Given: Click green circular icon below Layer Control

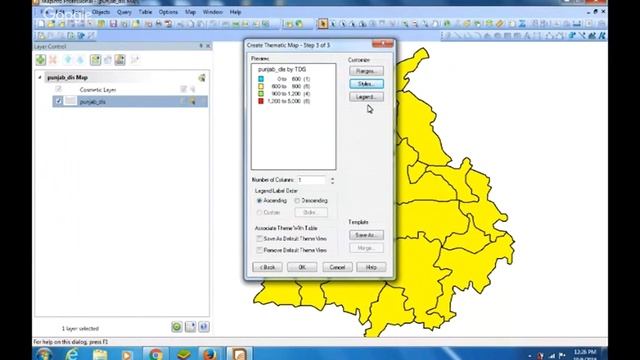Looking at the screenshot, I should pyautogui.click(x=176, y=327).
